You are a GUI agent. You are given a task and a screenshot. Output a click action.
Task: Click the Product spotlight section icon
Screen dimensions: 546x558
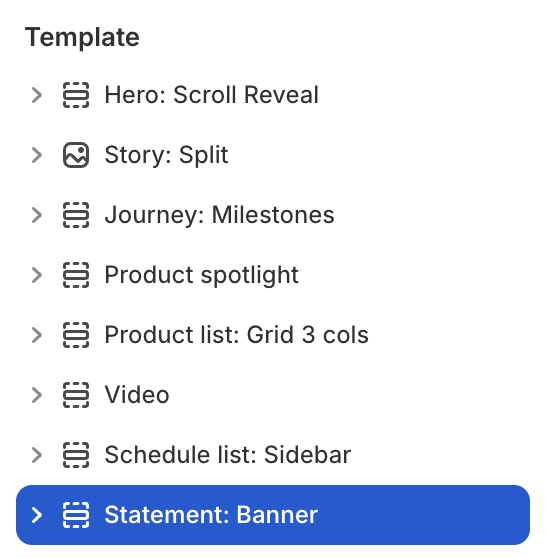76,275
